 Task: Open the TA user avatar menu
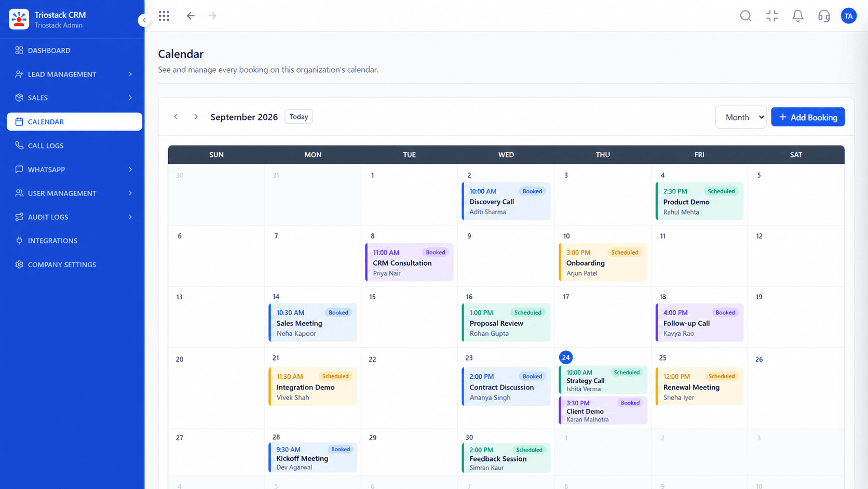coord(849,16)
